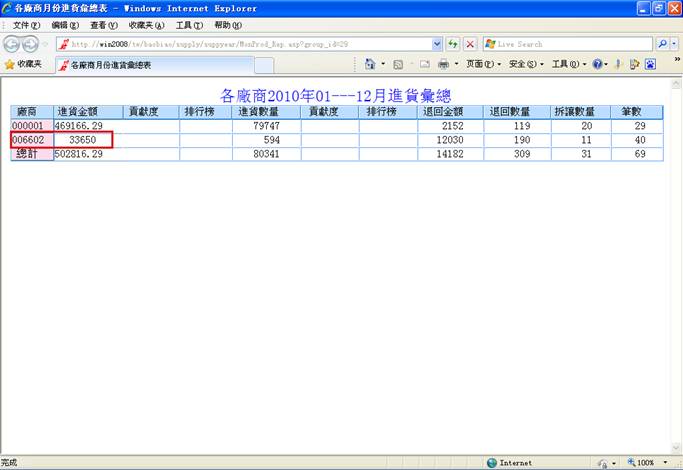Click the Print toolbar icon
The height and width of the screenshot is (470, 683).
[443, 64]
